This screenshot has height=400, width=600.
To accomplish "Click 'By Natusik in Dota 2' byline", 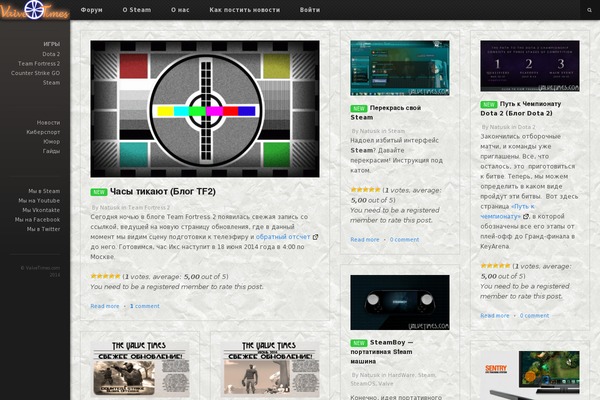I will point(509,127).
